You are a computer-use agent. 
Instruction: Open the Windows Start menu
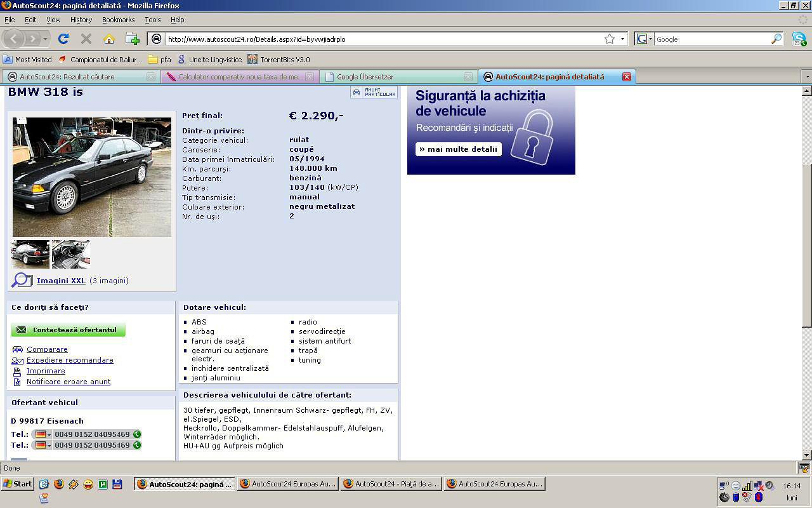[17, 484]
